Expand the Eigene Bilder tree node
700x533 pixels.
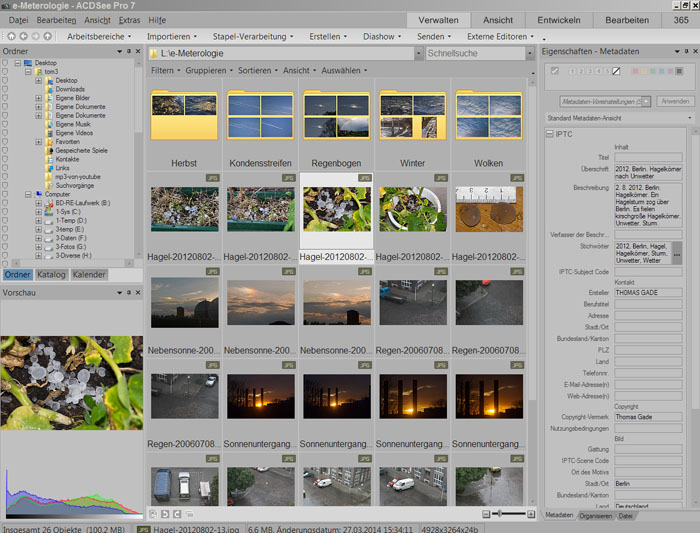point(38,98)
